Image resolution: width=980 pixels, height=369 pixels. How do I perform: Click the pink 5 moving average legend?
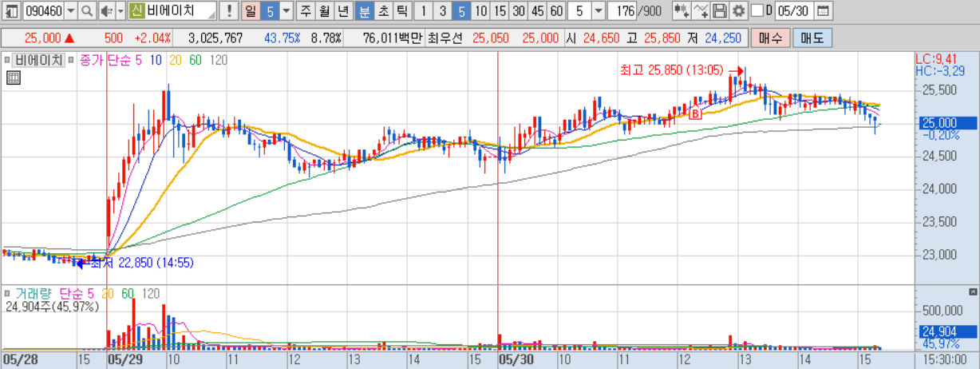tap(137, 60)
